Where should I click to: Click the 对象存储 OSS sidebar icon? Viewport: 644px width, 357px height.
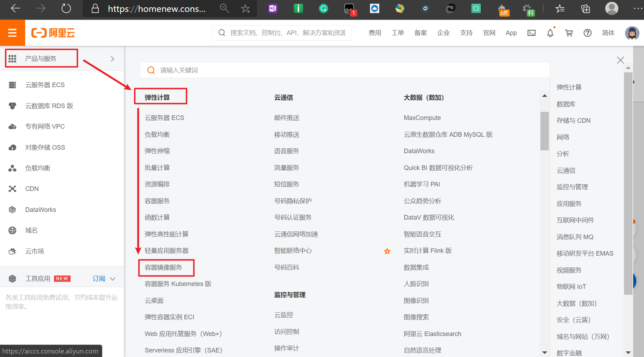pyautogui.click(x=12, y=148)
